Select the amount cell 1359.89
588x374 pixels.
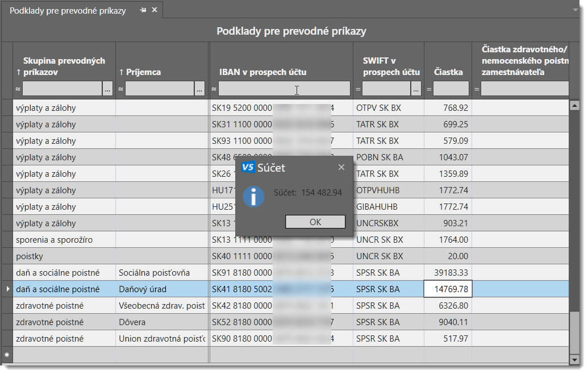448,174
